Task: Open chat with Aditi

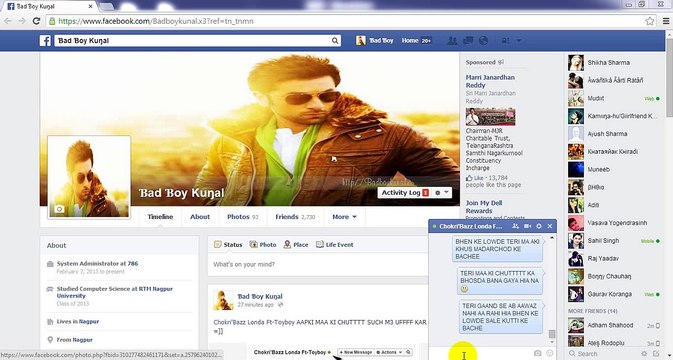Action: click(x=615, y=205)
